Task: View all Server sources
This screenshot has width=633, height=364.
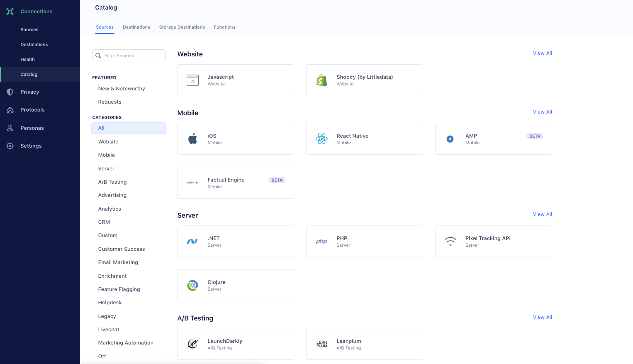Action: click(x=543, y=214)
